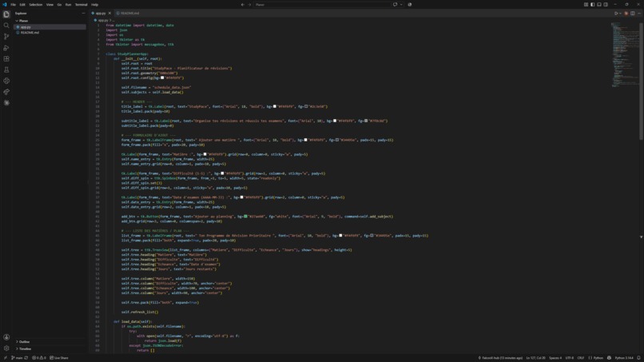Click the Copilot status bar icon

tap(609, 358)
